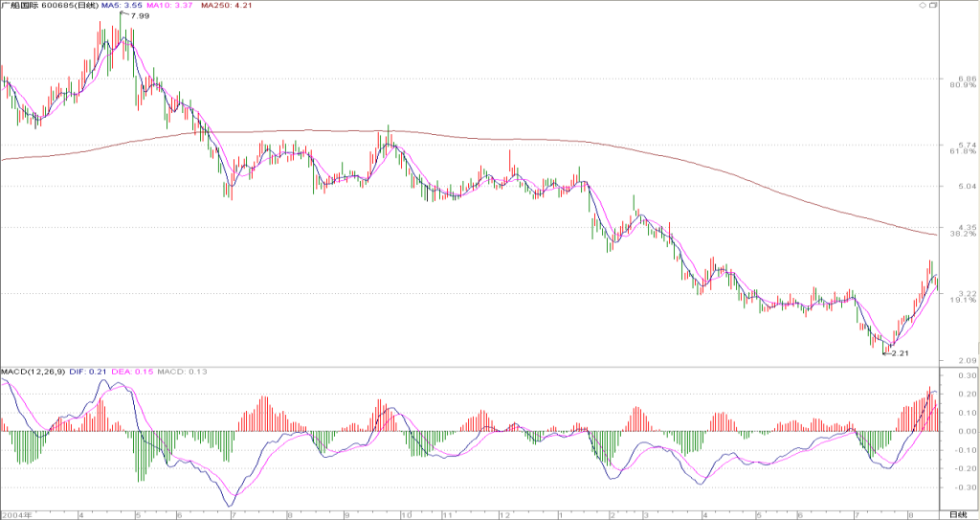Open the 日线 period selector at bottom-right
This screenshot has width=980, height=520.
[x=957, y=514]
